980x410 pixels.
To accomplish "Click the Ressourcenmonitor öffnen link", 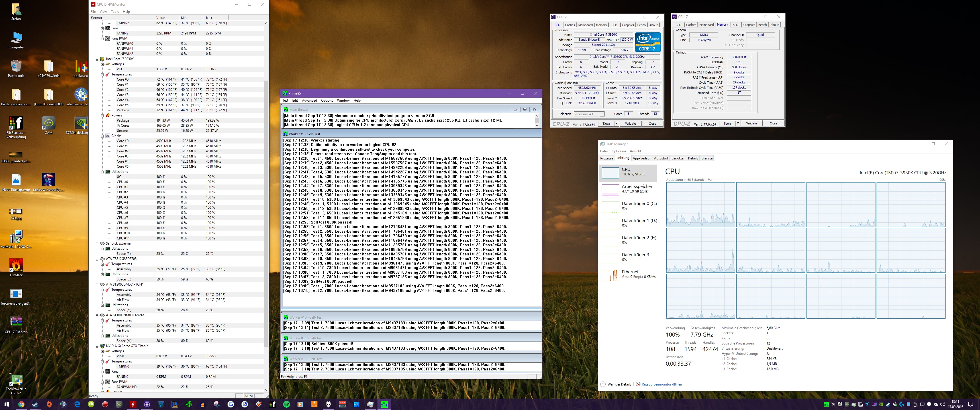I will tap(661, 384).
